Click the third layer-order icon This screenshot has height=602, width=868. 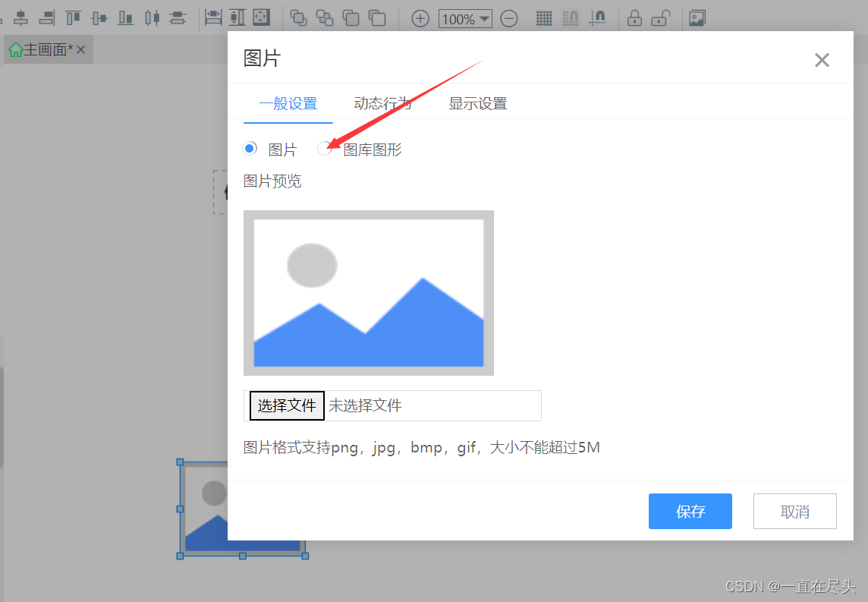[x=351, y=18]
